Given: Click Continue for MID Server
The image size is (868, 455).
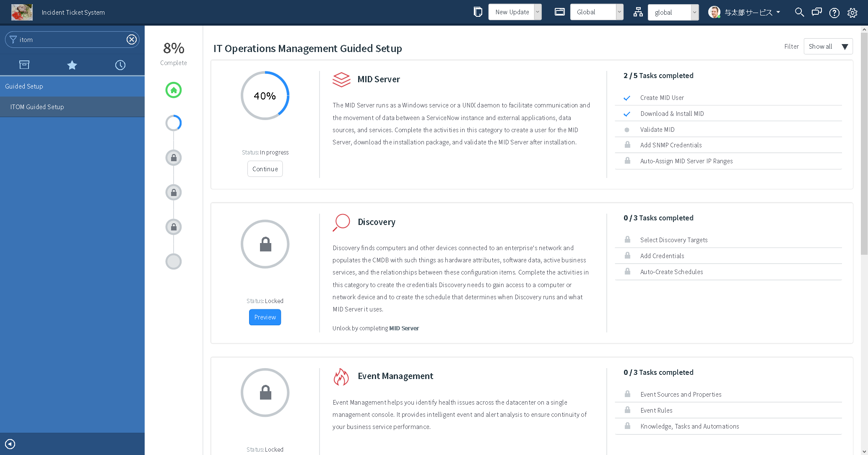Looking at the screenshot, I should [x=265, y=169].
